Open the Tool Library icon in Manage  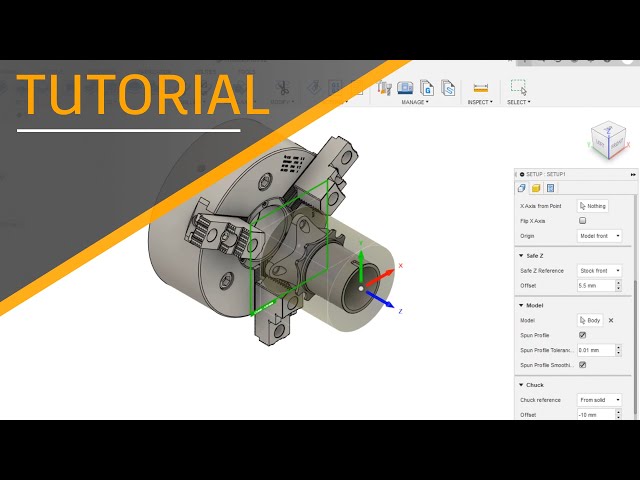coord(384,88)
